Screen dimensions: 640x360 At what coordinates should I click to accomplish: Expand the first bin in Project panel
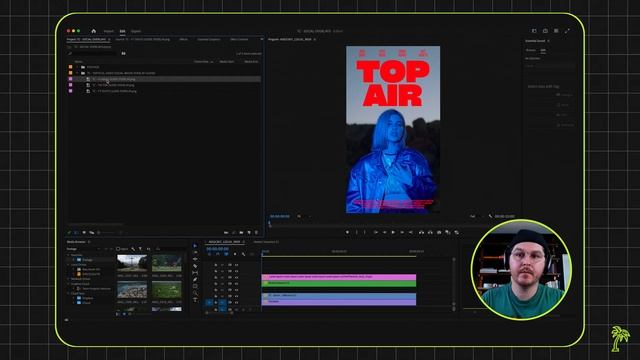(x=77, y=67)
